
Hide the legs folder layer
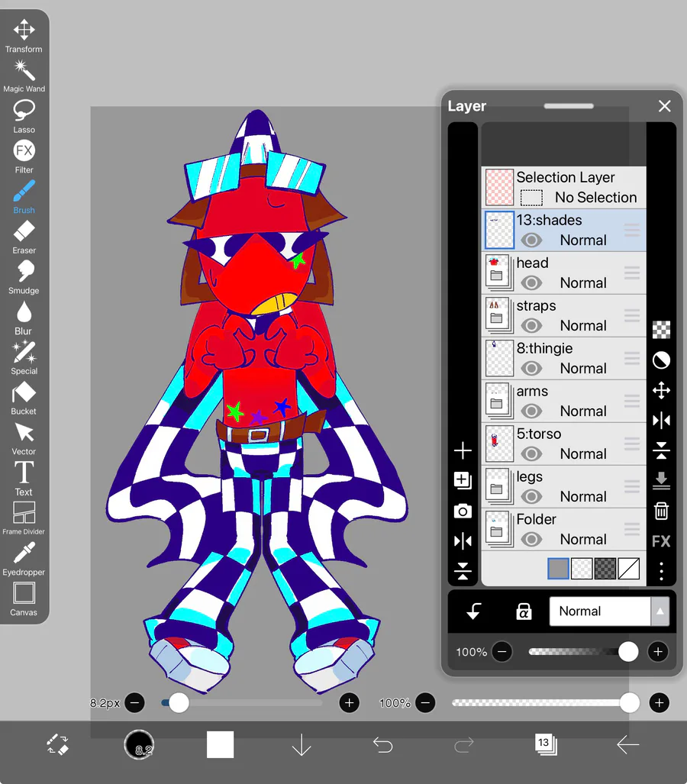[531, 496]
